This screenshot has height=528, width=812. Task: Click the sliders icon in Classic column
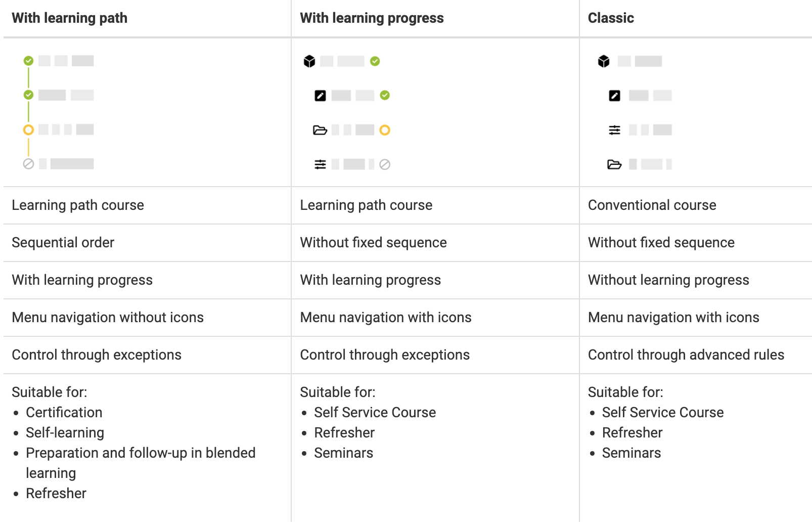pos(614,130)
